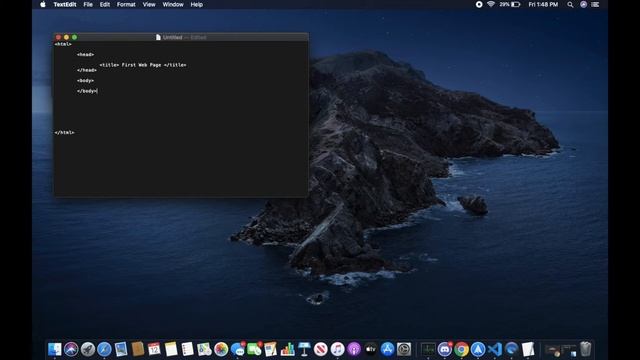The height and width of the screenshot is (360, 640).
Task: Click the screen recording status icon
Action: point(479,4)
